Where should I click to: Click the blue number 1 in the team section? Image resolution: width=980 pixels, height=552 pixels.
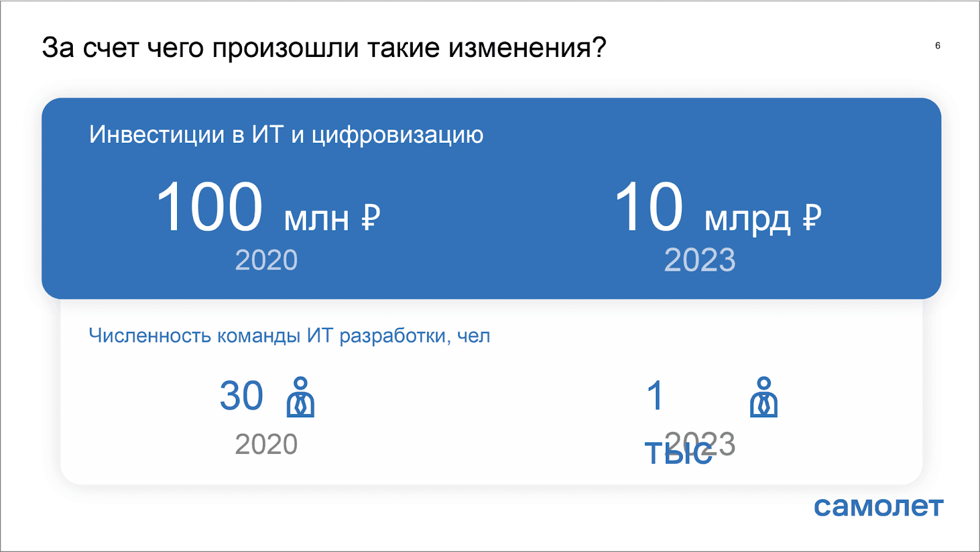(655, 396)
